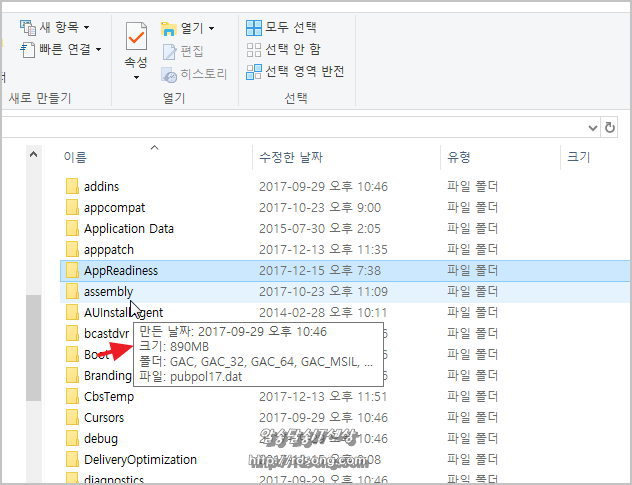This screenshot has width=632, height=485.
Task: Click date 2017-10-23 오후 9:00 of appcompat
Action: pos(320,208)
